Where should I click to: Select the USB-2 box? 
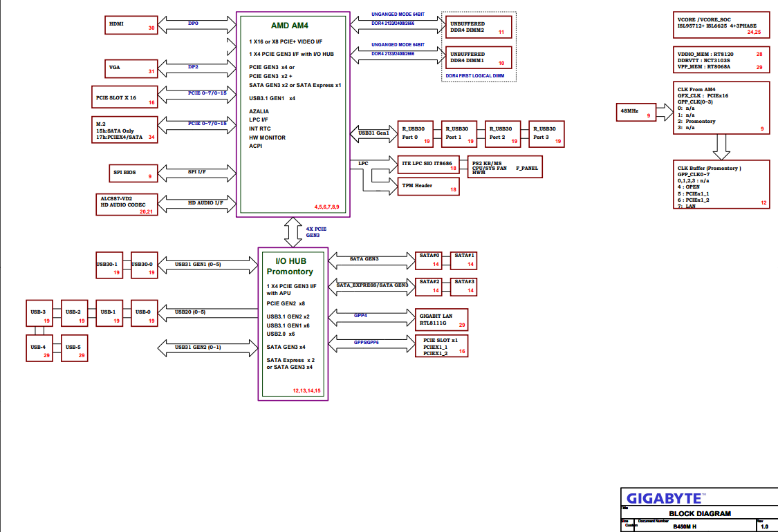[75, 313]
